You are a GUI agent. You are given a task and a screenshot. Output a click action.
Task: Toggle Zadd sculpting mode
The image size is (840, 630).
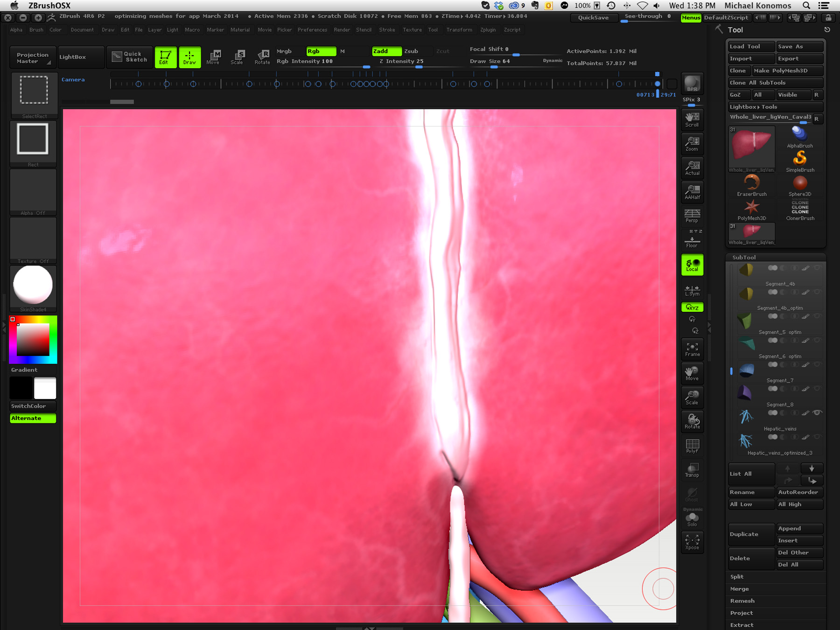[386, 51]
